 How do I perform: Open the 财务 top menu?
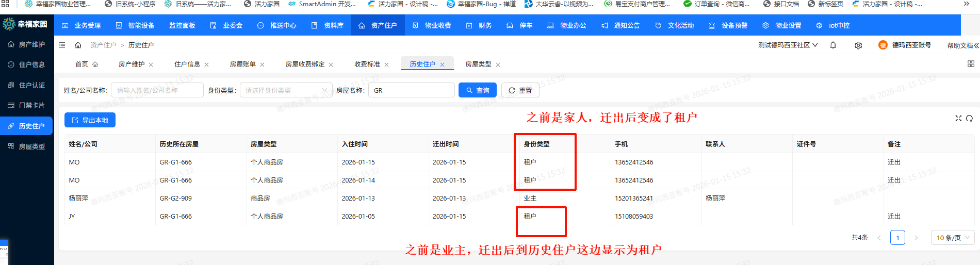click(479, 25)
